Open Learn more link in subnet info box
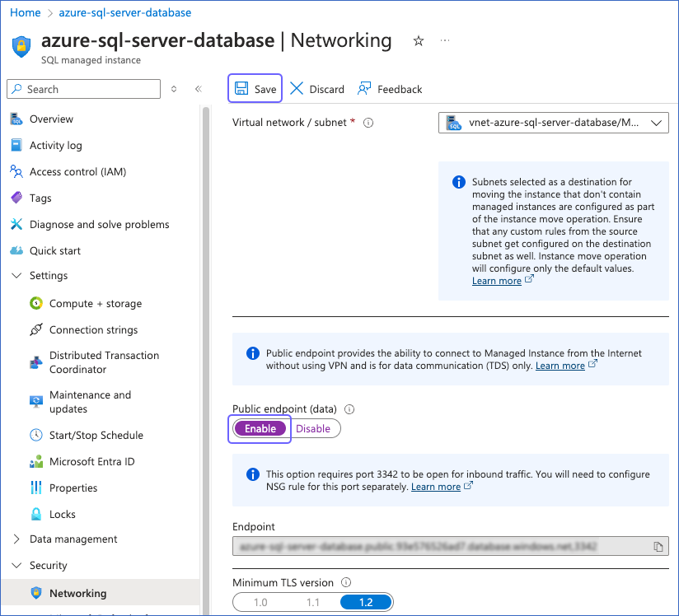This screenshot has height=616, width=679. 496,281
